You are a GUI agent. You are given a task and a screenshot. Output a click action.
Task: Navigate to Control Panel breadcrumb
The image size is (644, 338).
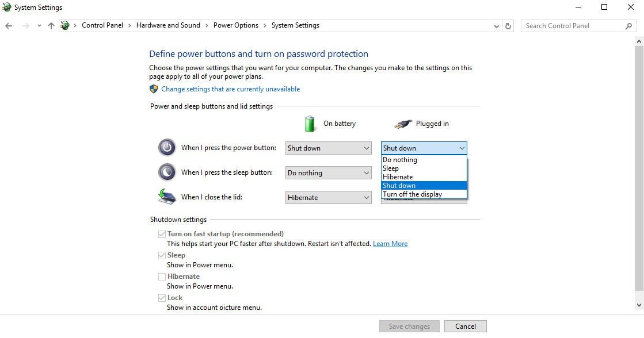tap(102, 25)
